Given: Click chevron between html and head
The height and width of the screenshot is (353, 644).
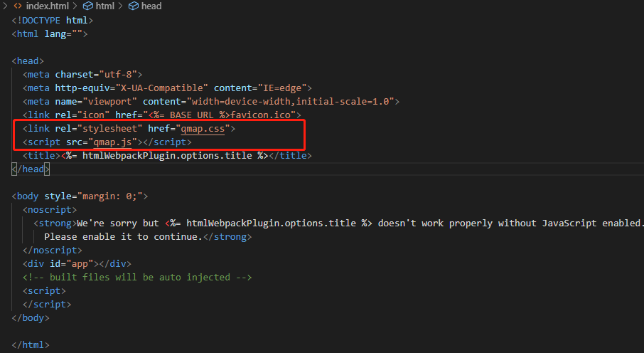Looking at the screenshot, I should [120, 6].
